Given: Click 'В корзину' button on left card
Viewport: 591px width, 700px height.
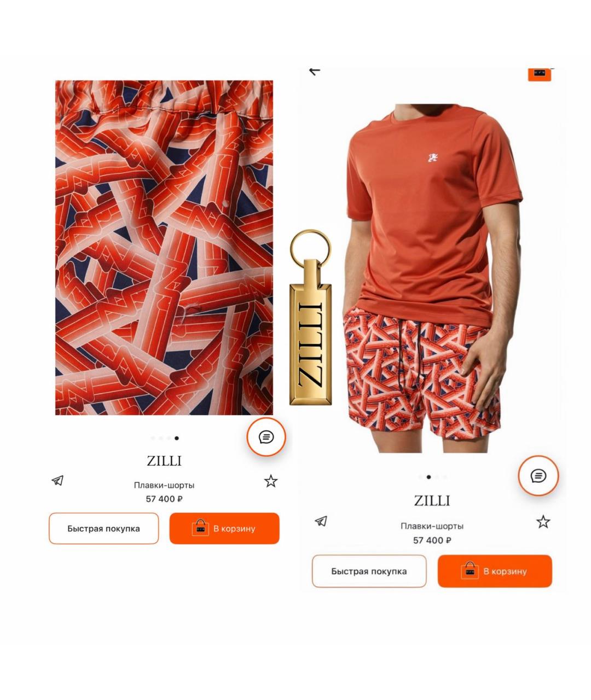Looking at the screenshot, I should pyautogui.click(x=224, y=528).
